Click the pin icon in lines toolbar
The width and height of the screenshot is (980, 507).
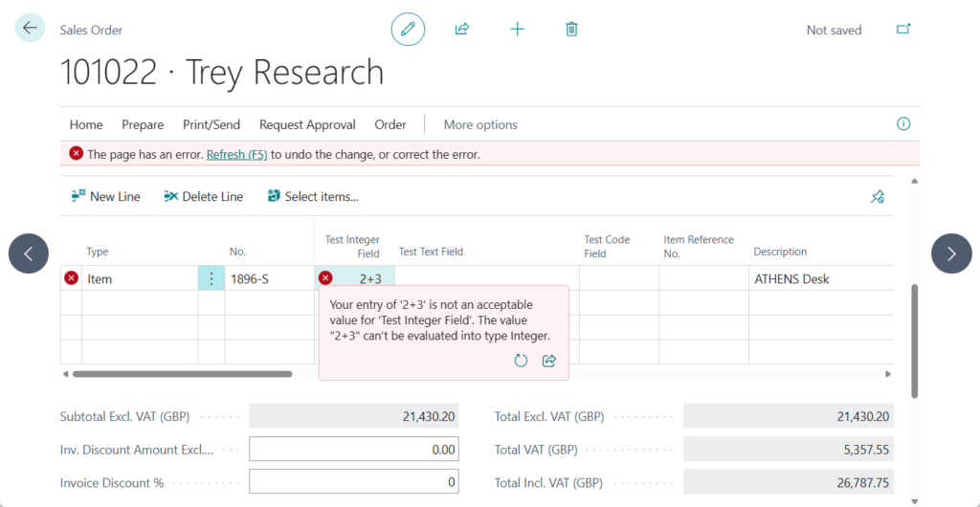pos(877,197)
